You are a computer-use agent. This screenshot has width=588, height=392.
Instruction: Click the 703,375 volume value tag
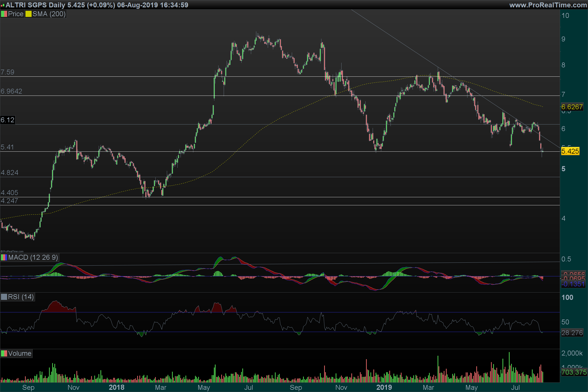point(574,372)
